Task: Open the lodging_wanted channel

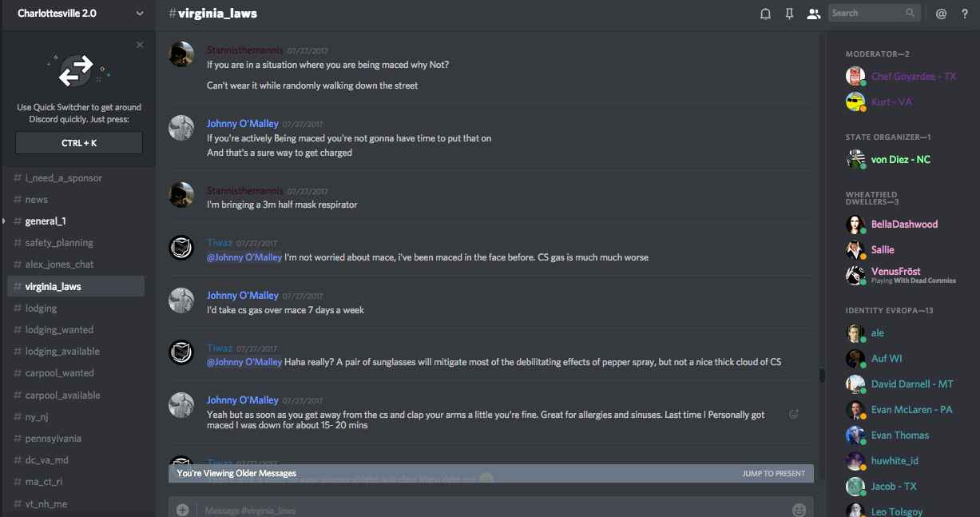Action: [59, 330]
